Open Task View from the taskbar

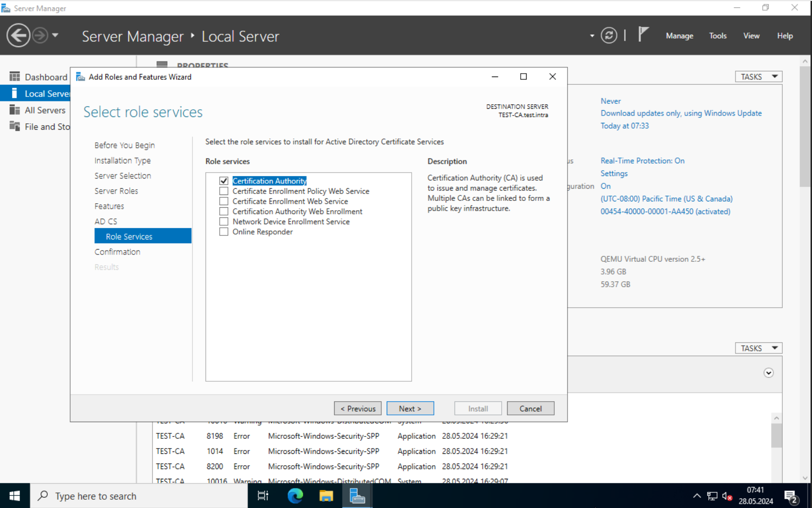coord(263,496)
